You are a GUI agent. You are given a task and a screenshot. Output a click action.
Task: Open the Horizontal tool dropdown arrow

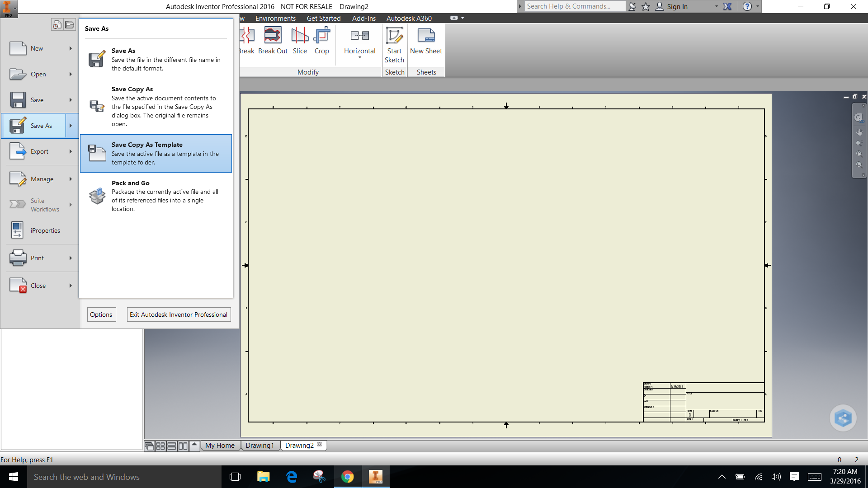(x=359, y=57)
